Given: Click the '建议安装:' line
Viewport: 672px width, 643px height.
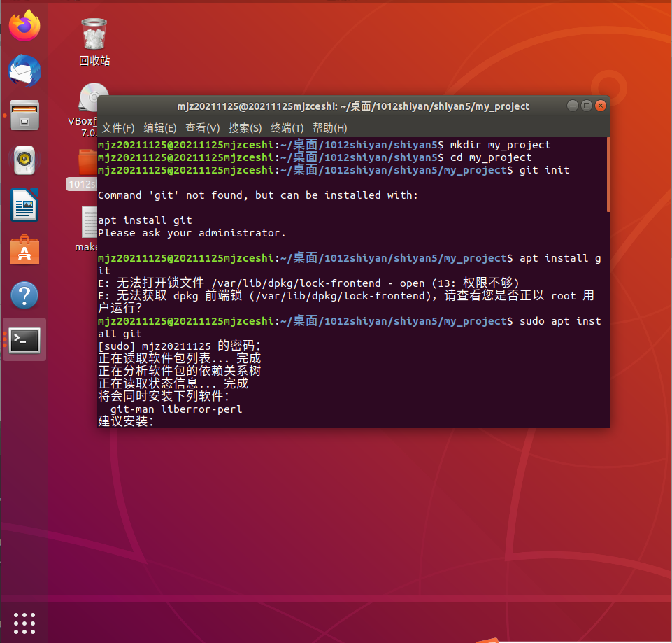Looking at the screenshot, I should [126, 421].
